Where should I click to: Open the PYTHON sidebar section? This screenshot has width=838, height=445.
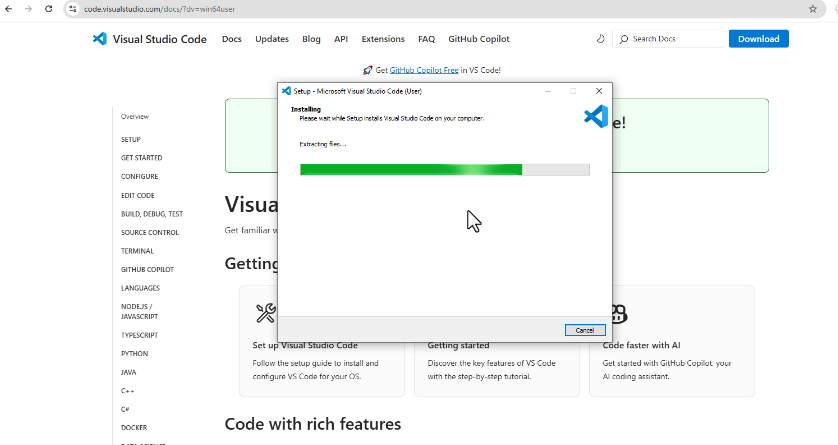[x=134, y=354]
